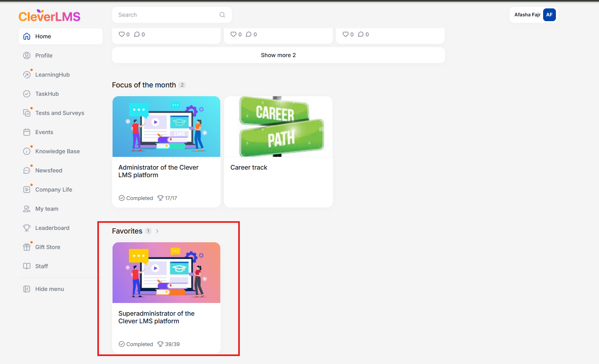Open the Profile menu item
Screen dimensions: 599x364
tap(61, 55)
